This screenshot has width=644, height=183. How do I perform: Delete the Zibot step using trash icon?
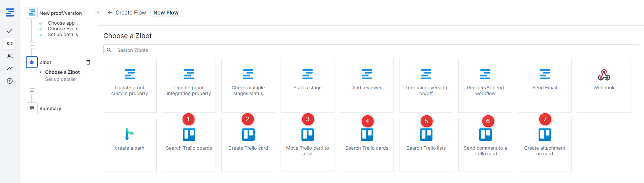[88, 62]
